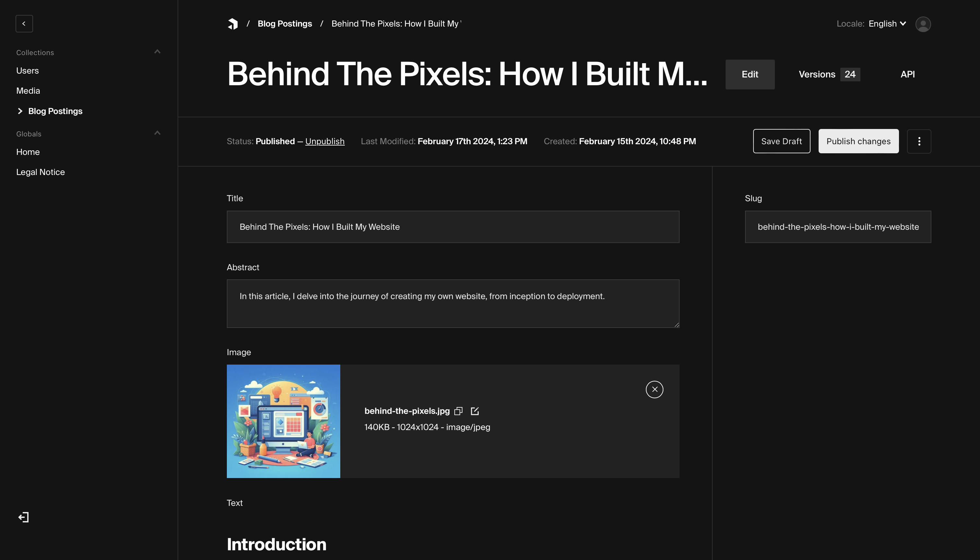Open the Legal Notice global
This screenshot has height=560, width=980.
pyautogui.click(x=41, y=172)
